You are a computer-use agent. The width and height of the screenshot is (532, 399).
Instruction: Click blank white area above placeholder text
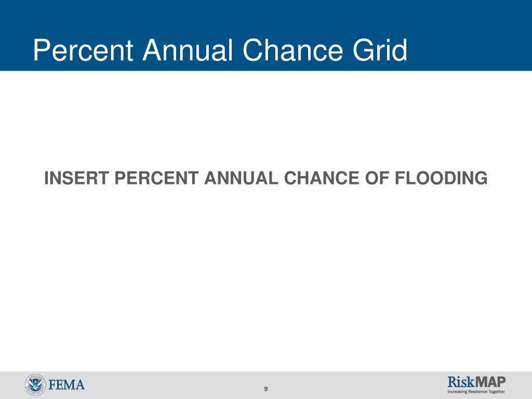point(266,119)
